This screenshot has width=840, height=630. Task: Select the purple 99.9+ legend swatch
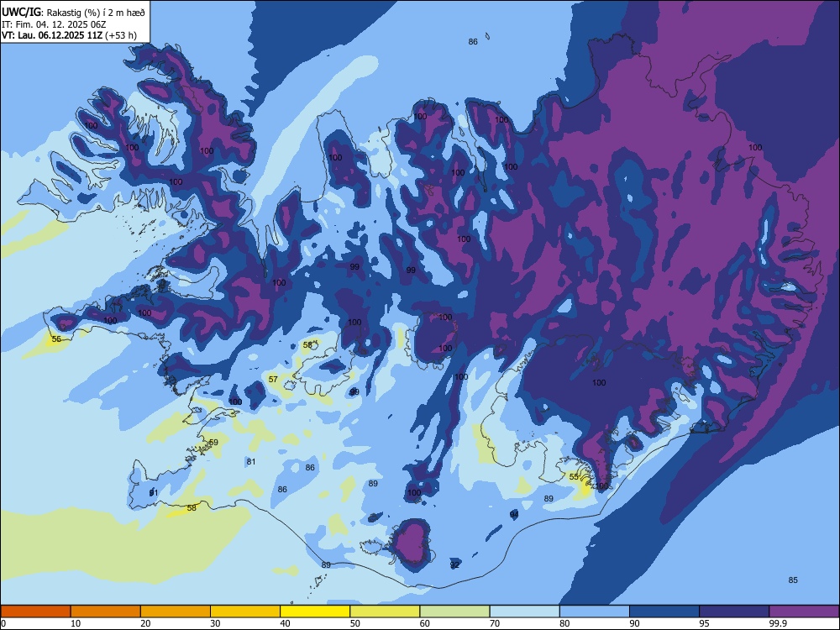click(804, 612)
